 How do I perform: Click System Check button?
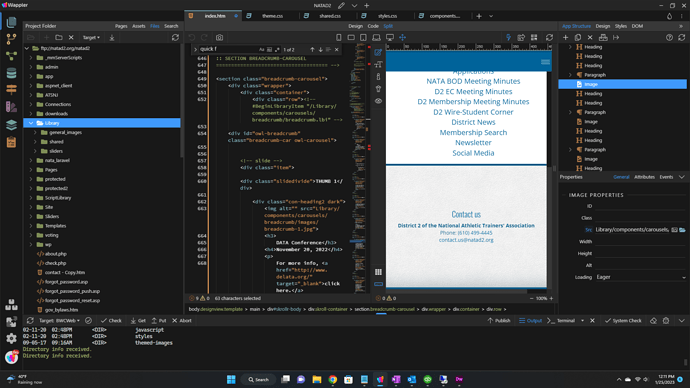[623, 321]
